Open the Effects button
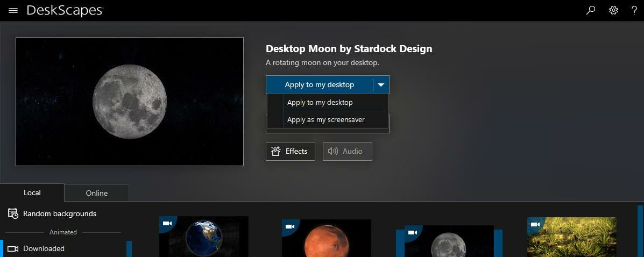644x257 pixels. 291,151
